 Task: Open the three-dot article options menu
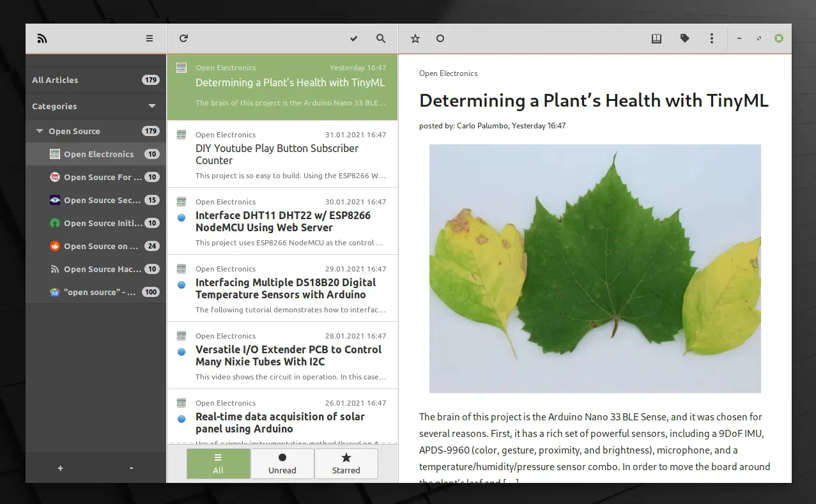(712, 38)
